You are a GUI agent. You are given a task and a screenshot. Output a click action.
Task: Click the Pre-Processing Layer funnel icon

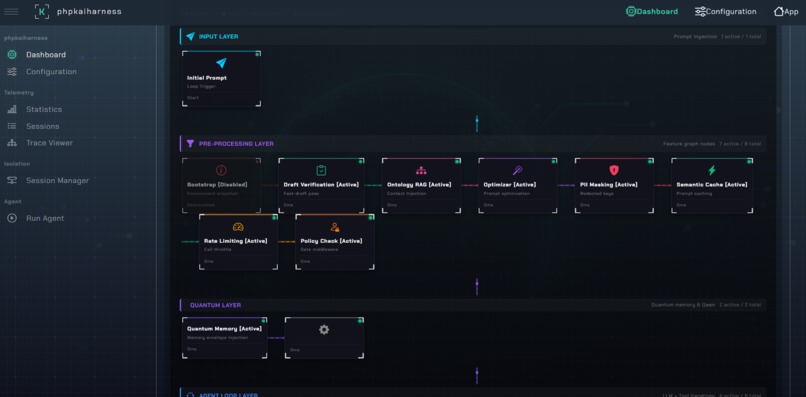[190, 143]
